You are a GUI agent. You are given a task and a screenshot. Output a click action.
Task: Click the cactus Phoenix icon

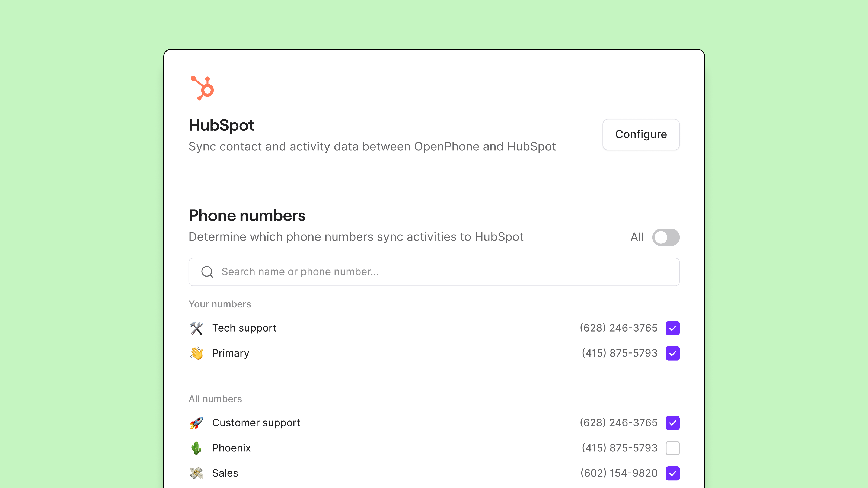(196, 448)
